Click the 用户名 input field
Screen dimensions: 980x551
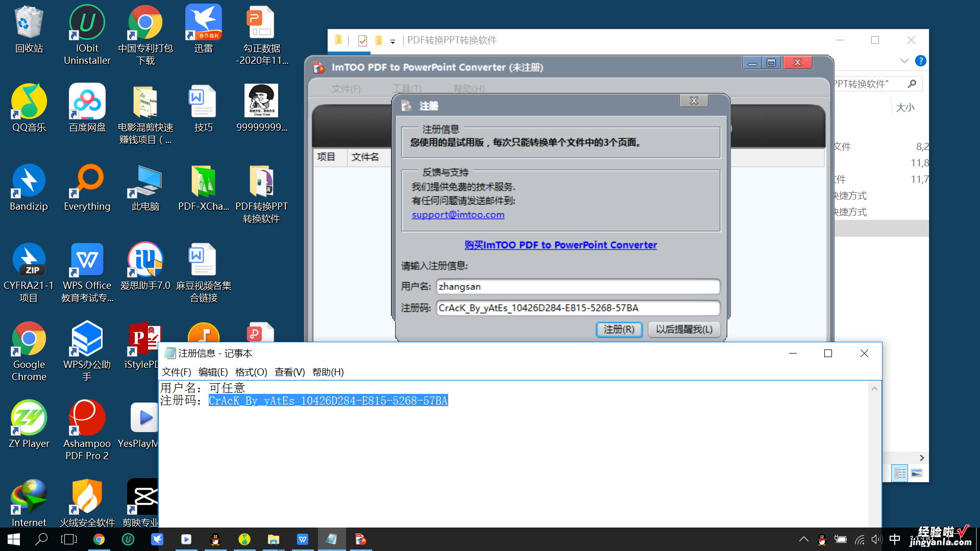(x=578, y=287)
